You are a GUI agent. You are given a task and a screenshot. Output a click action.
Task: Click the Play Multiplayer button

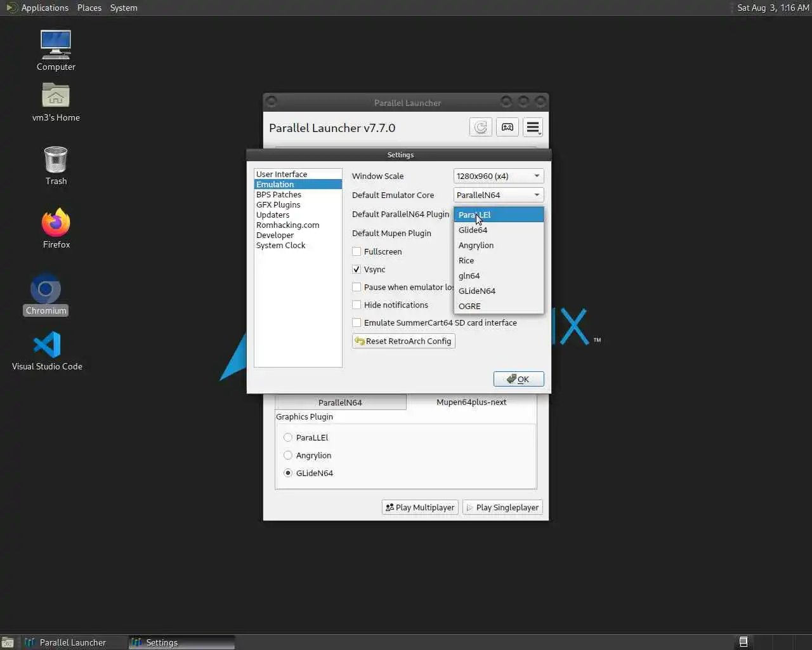point(420,507)
